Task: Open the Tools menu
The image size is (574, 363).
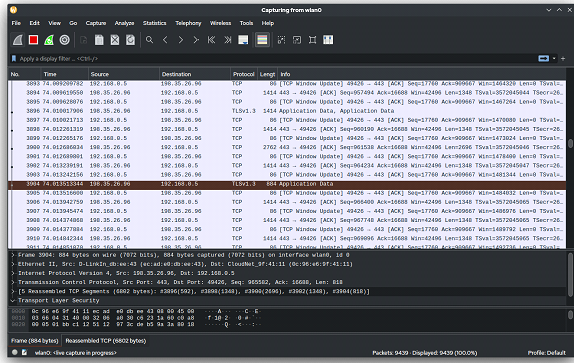Action: pos(246,23)
